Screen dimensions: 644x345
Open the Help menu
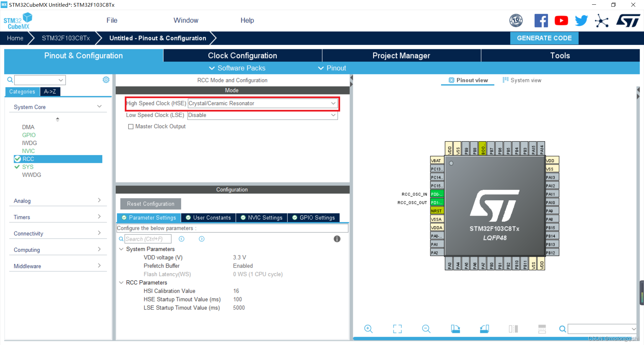click(247, 20)
